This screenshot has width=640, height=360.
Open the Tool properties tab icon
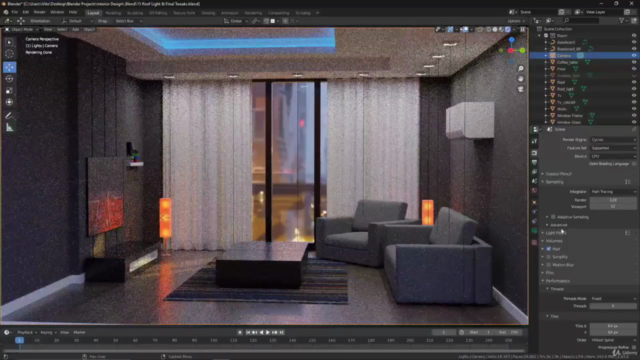point(534,141)
